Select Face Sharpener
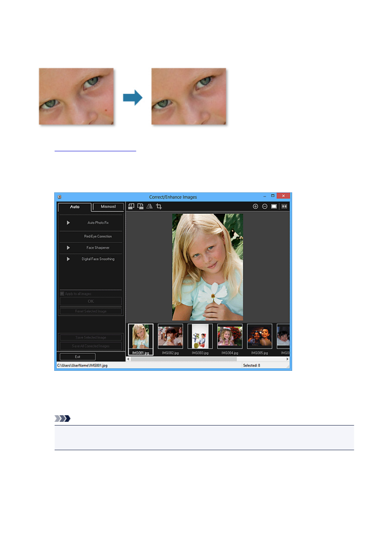The height and width of the screenshot is (555, 392). 98,248
